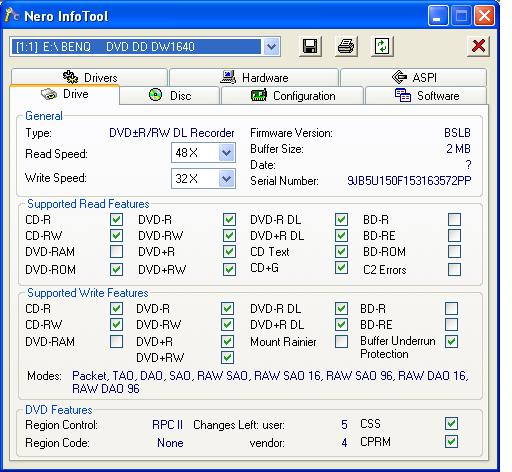Toggle CD+G read checkbox

341,268
